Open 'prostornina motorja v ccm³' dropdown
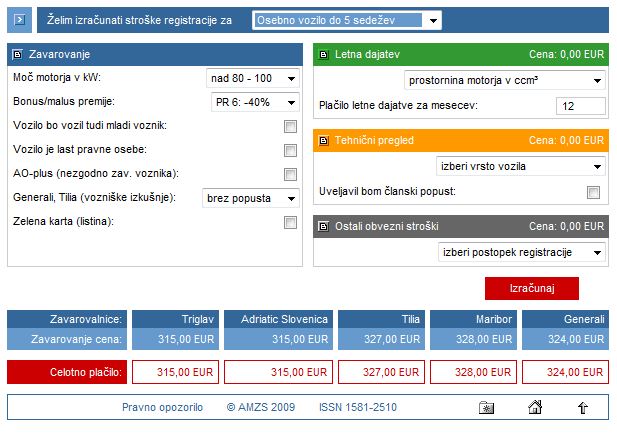 click(x=505, y=80)
